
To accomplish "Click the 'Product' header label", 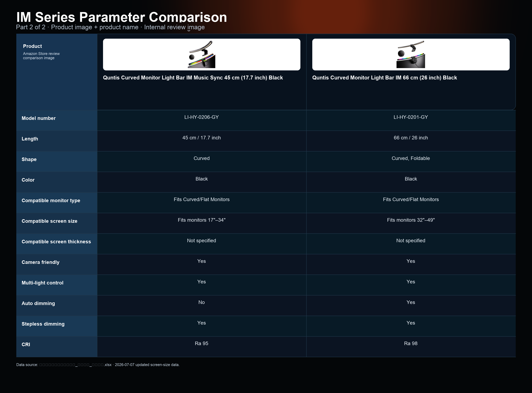I will click(x=32, y=46).
